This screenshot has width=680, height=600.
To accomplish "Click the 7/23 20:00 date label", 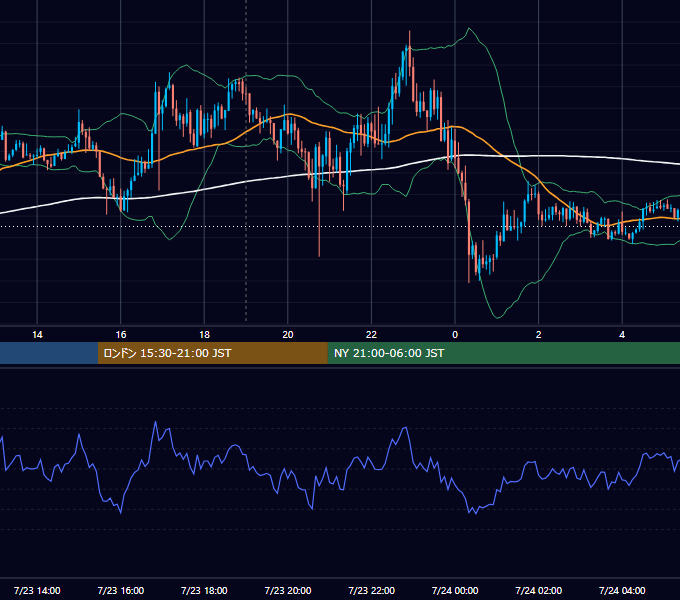I will (x=288, y=590).
